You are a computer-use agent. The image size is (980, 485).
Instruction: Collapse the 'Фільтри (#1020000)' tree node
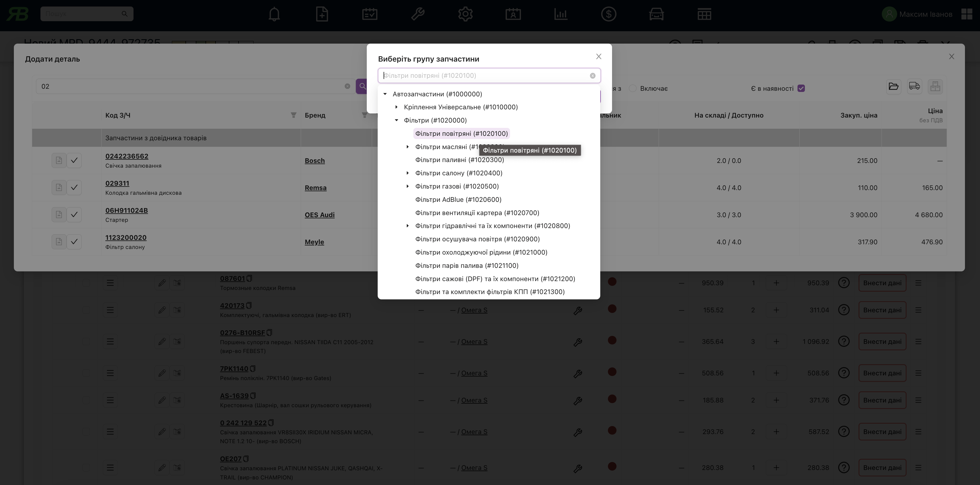pyautogui.click(x=397, y=121)
